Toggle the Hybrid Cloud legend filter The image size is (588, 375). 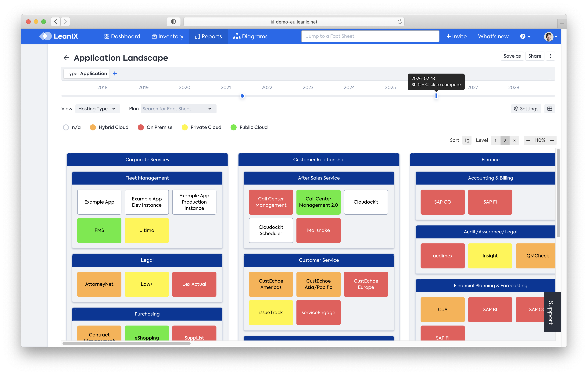click(x=109, y=127)
